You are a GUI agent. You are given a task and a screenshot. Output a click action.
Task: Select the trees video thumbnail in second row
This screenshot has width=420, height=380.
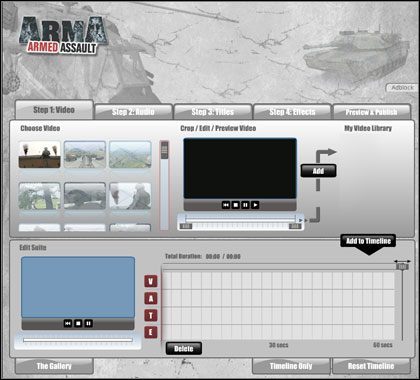pos(40,196)
